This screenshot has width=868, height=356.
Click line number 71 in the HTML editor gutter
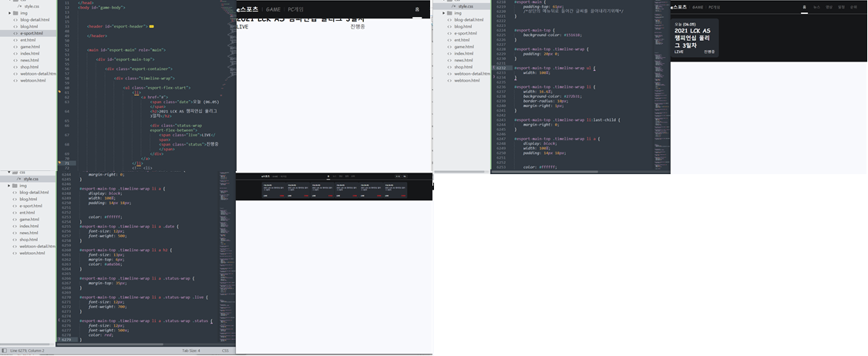coord(66,163)
